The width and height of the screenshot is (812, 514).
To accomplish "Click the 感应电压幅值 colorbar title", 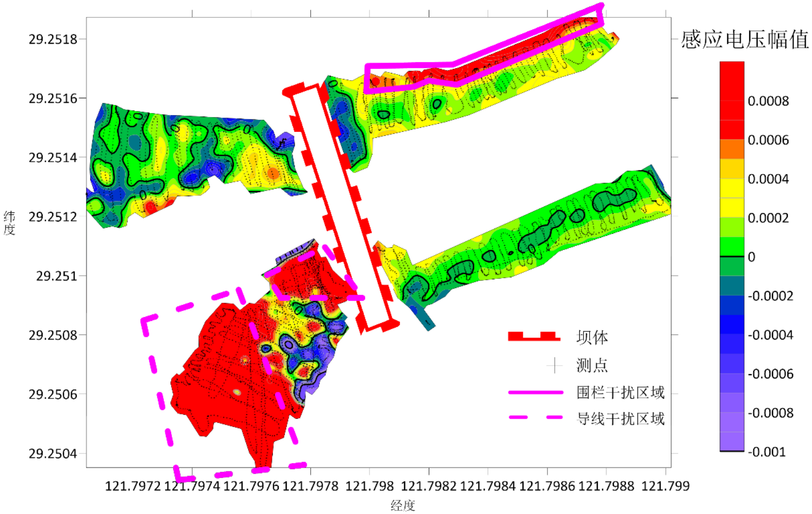I will [x=744, y=40].
